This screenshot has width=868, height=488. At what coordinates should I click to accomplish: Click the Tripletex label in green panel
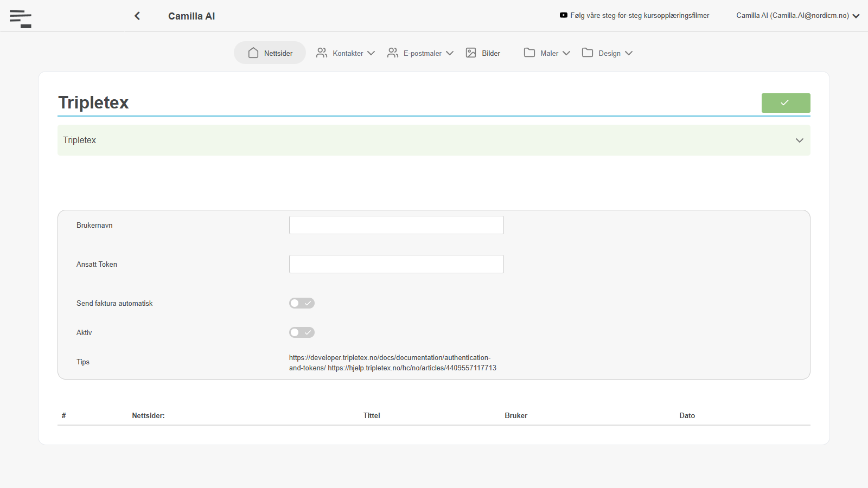point(79,140)
